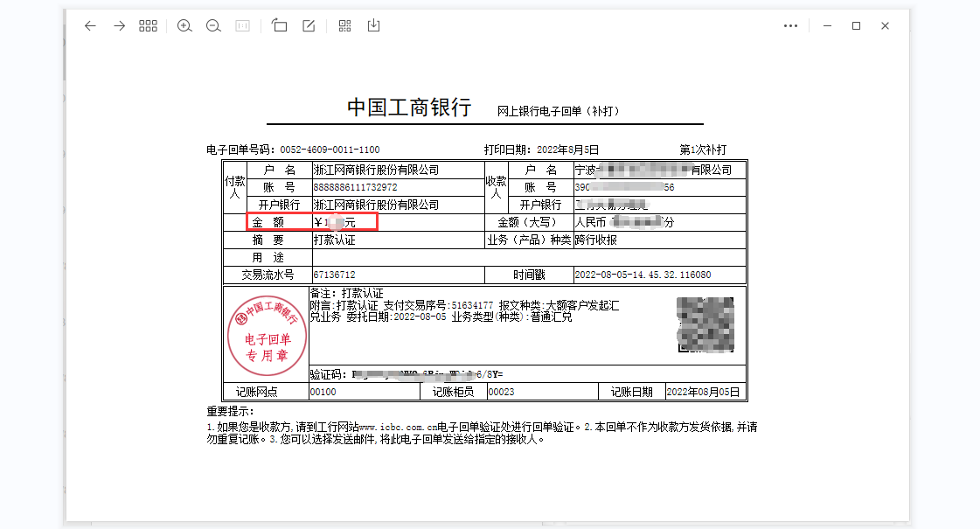
Task: Click 第1次补打 label
Action: [703, 150]
